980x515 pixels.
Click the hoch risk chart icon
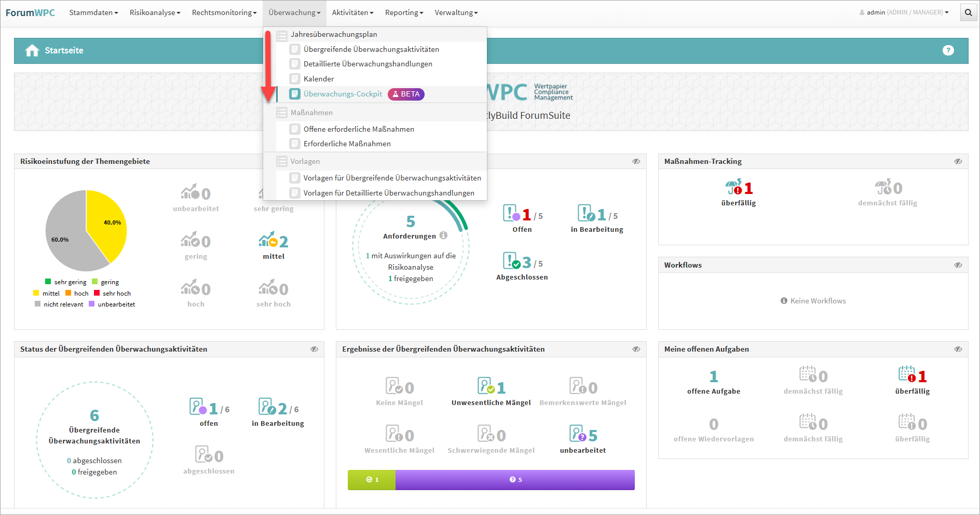190,288
